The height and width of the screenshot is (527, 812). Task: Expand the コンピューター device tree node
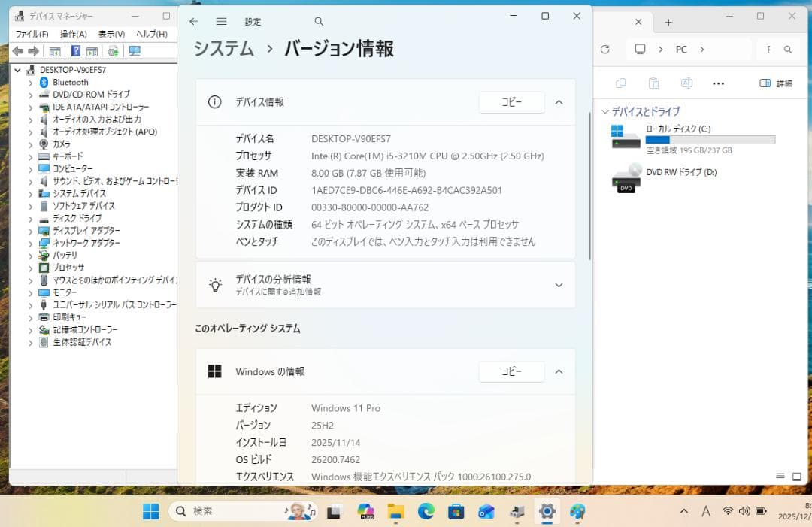click(30, 169)
